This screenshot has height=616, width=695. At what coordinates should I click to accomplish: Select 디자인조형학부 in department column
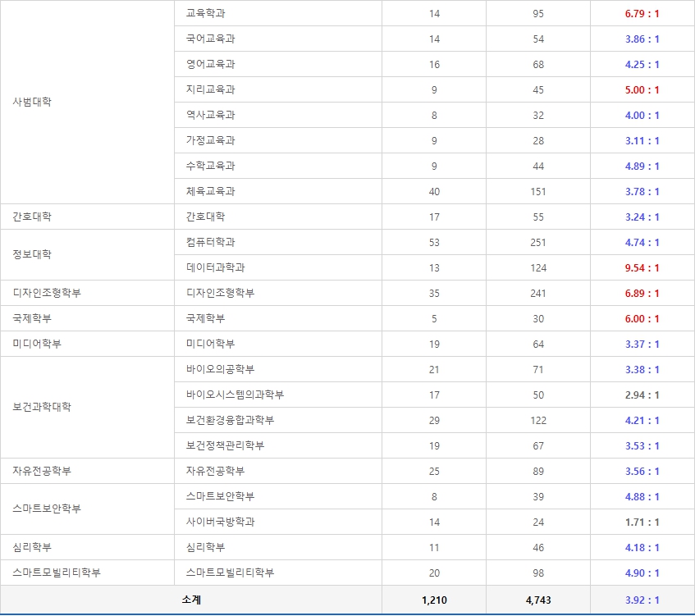(220, 293)
